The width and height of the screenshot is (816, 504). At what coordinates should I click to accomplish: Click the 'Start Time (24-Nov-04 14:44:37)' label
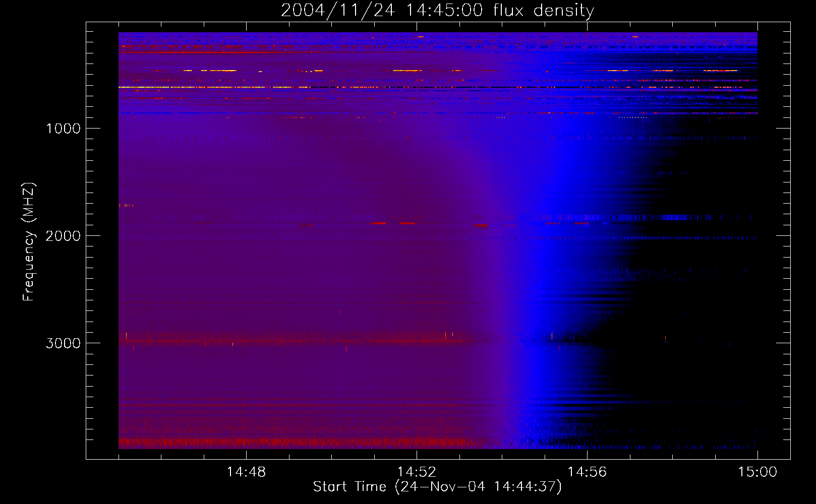(437, 487)
